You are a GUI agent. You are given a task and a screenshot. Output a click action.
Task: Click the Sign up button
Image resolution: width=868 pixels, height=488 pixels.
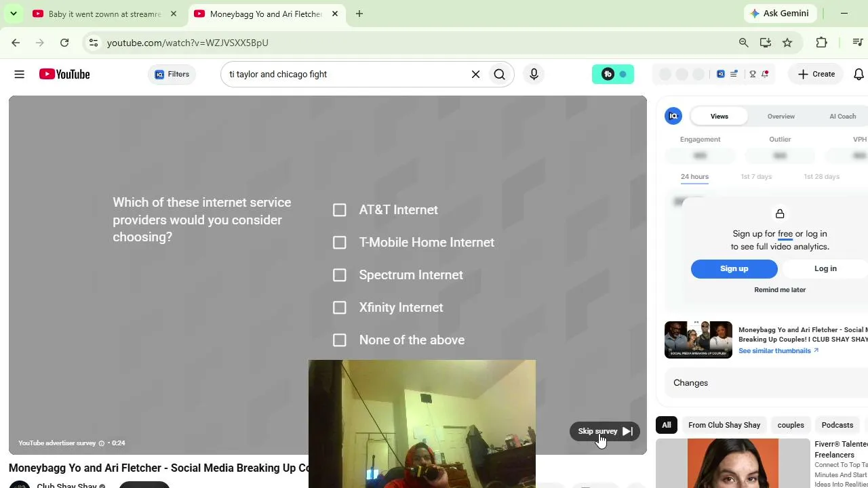734,269
